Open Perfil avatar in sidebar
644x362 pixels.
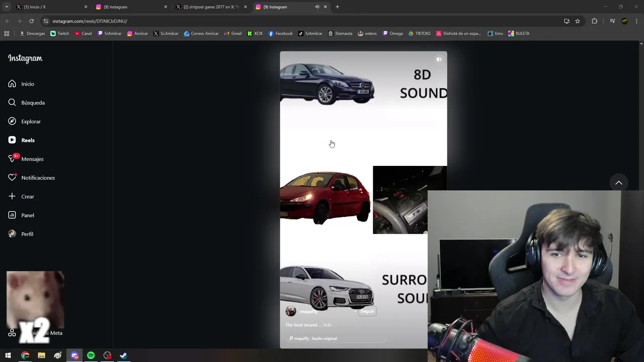12,234
